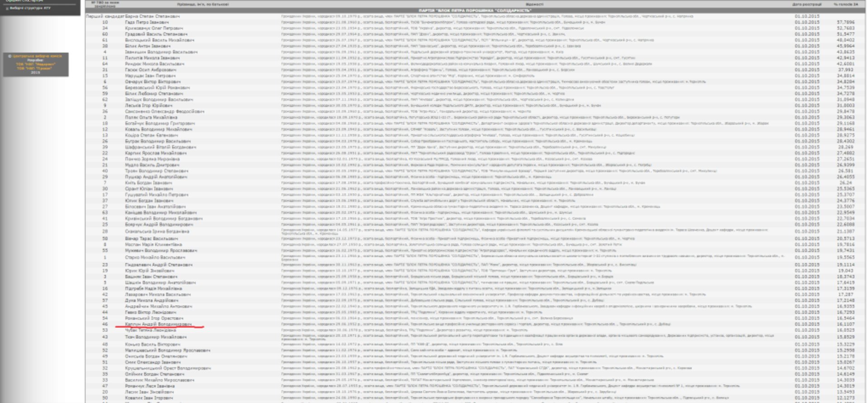This screenshot has height=403, width=868.
Task: Select name Мудло Василь Дмитрович
Action: pyautogui.click(x=152, y=165)
